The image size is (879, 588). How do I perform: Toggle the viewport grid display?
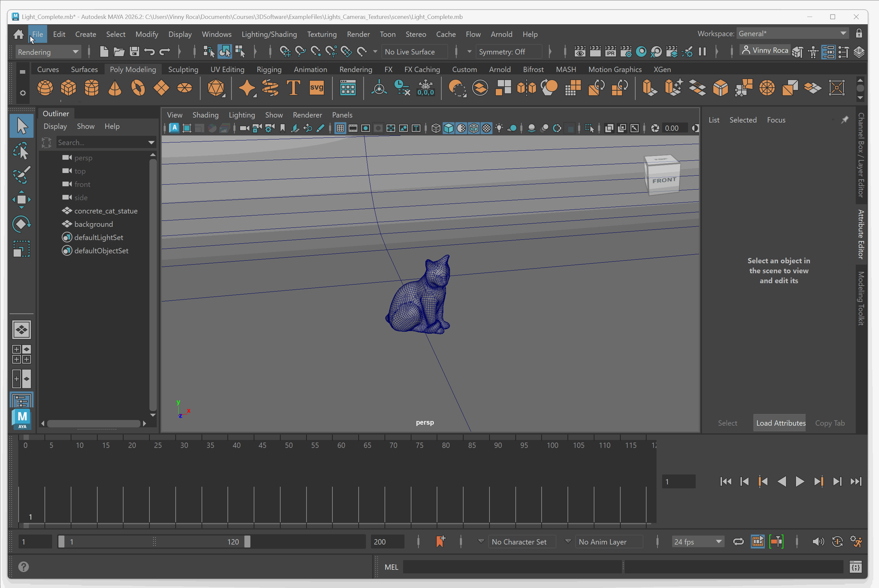tap(340, 128)
